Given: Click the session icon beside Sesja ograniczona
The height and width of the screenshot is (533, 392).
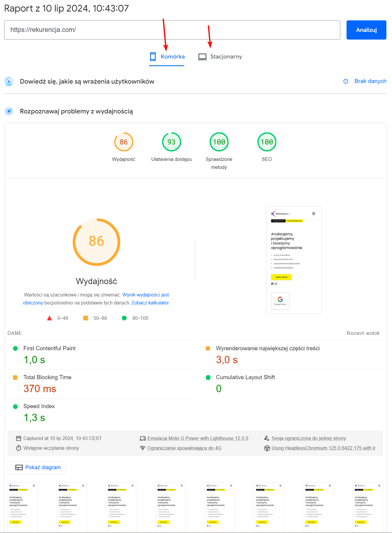Looking at the screenshot, I should click(x=267, y=439).
